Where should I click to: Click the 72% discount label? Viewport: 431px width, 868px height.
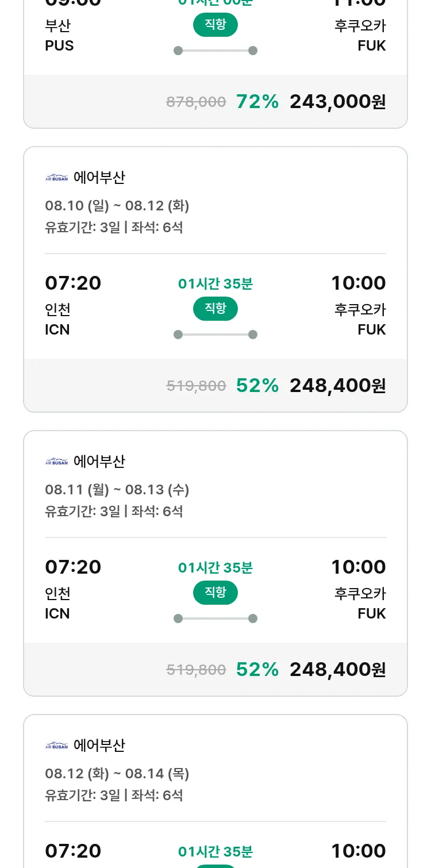click(x=257, y=102)
